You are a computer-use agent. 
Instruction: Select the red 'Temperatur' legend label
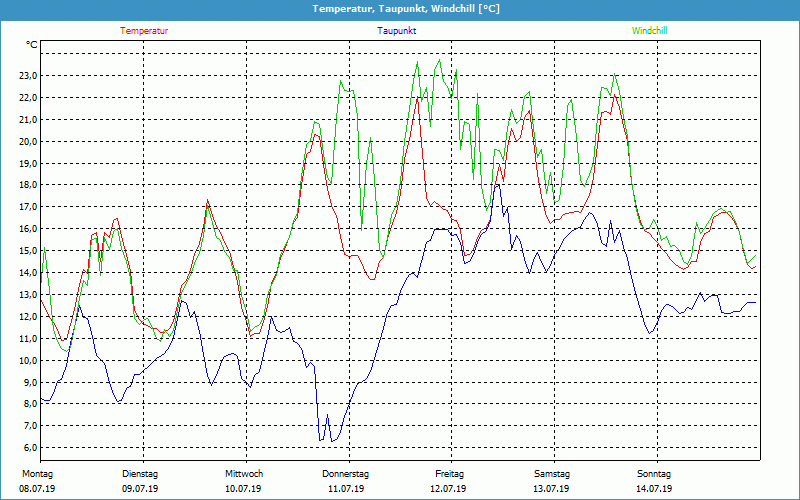point(144,31)
